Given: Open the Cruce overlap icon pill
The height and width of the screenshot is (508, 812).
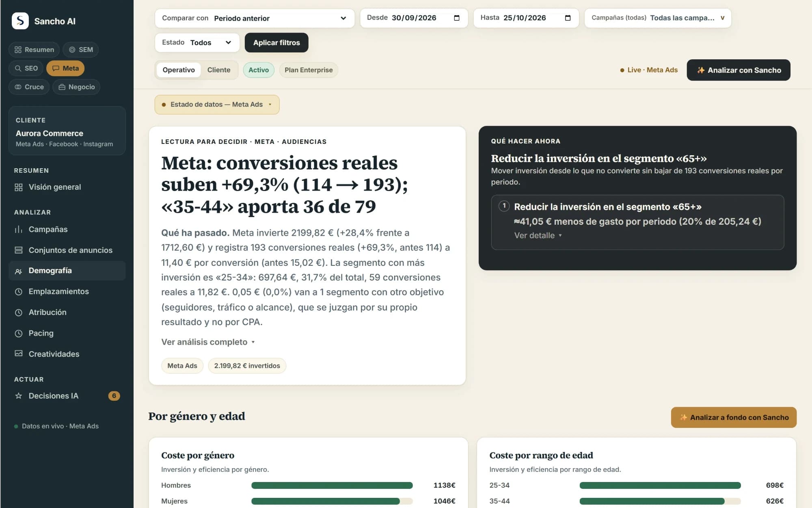Looking at the screenshot, I should (29, 87).
